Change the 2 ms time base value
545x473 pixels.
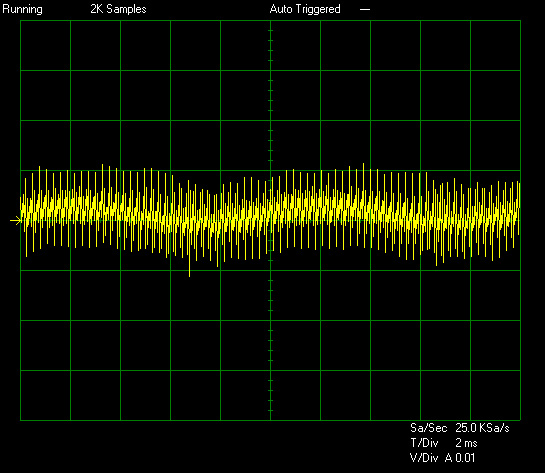coord(466,443)
